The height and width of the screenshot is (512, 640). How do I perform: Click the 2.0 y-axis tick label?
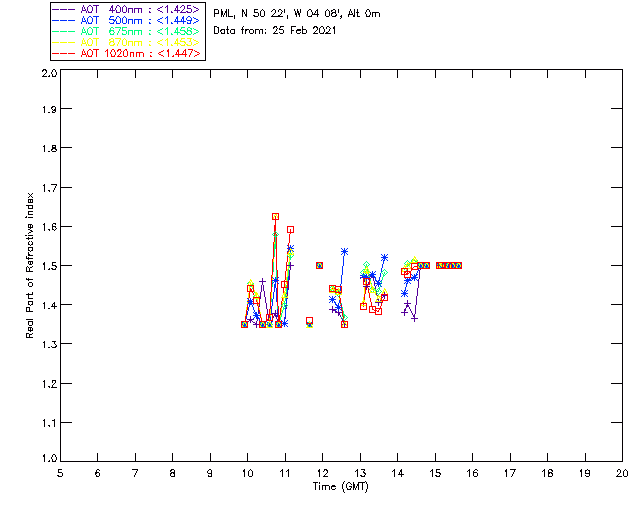tap(49, 73)
